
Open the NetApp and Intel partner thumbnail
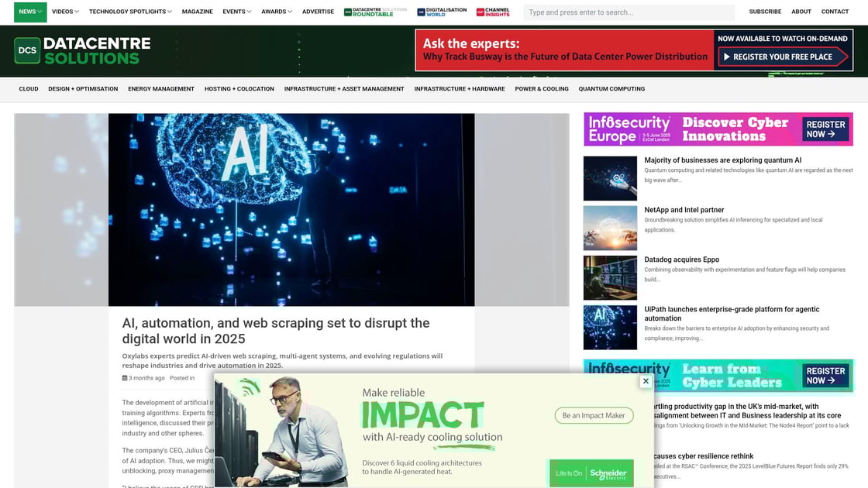click(x=610, y=228)
